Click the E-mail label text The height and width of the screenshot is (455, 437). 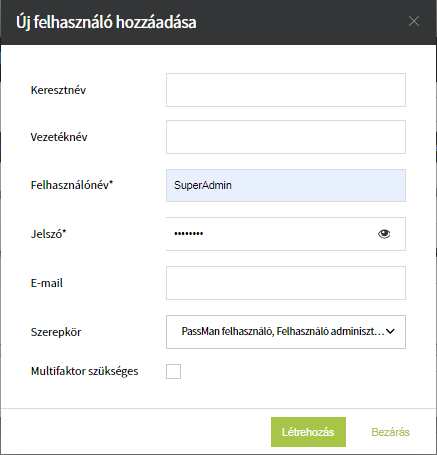coord(47,283)
